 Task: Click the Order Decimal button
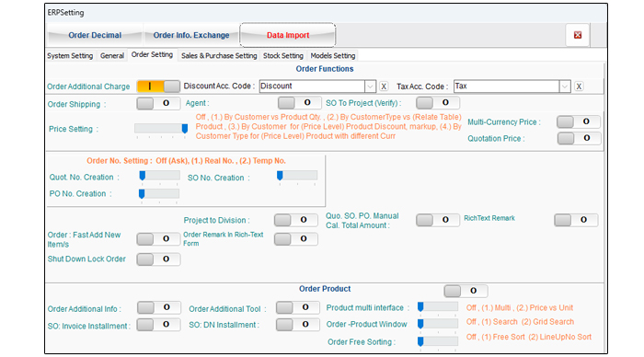click(95, 35)
